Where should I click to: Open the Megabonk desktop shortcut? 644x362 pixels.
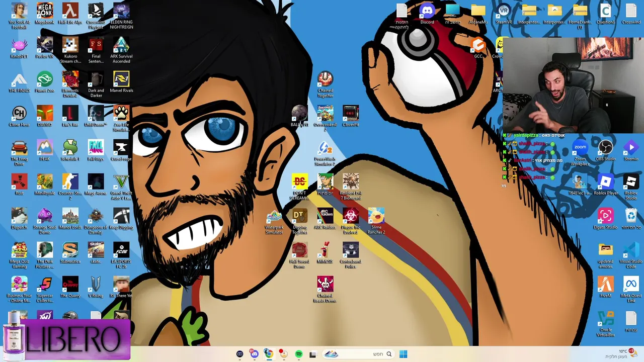(x=45, y=14)
